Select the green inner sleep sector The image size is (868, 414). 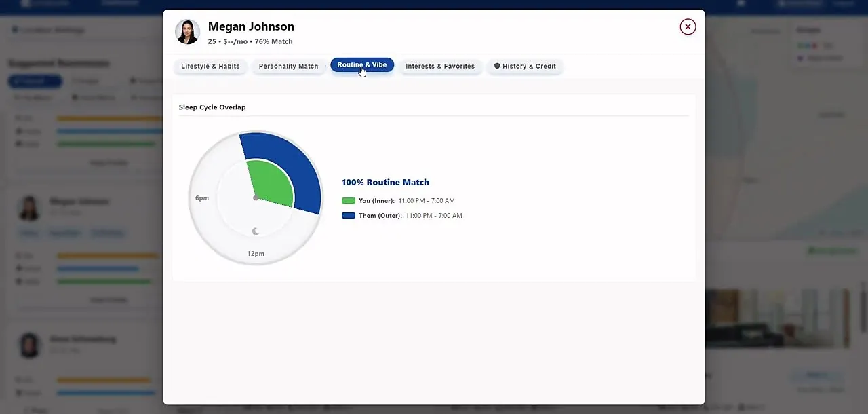pyautogui.click(x=271, y=183)
